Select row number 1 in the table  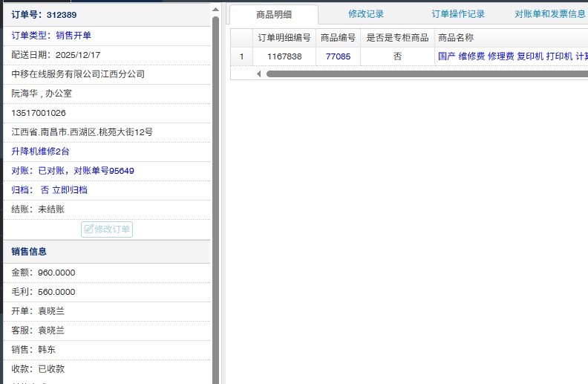(x=241, y=56)
